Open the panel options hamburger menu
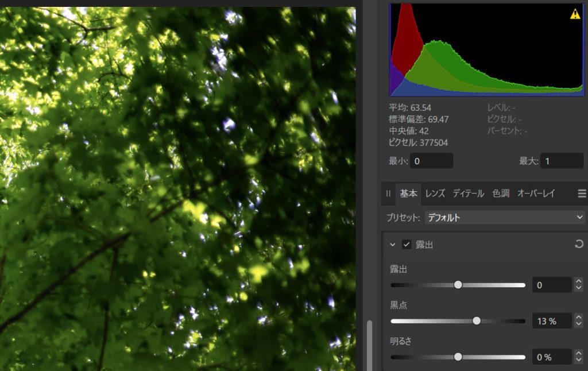Viewport: 588px width, 371px height. [x=582, y=194]
